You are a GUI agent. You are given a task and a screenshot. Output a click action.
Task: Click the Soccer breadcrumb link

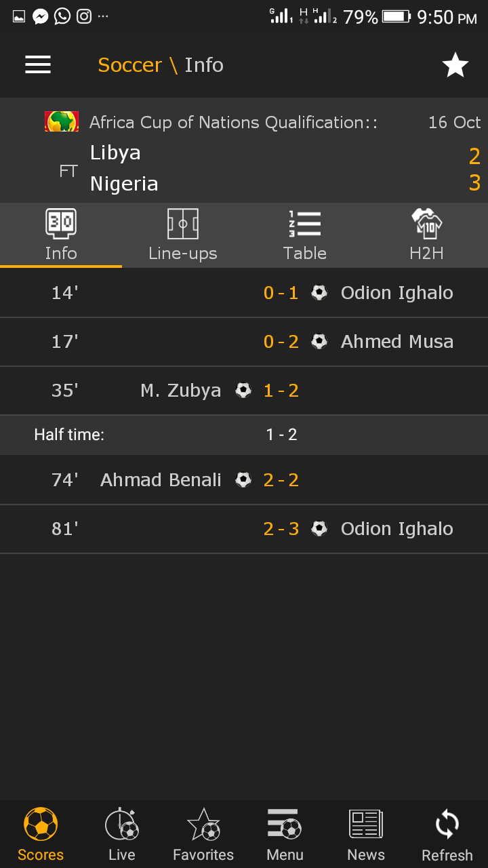coord(129,65)
